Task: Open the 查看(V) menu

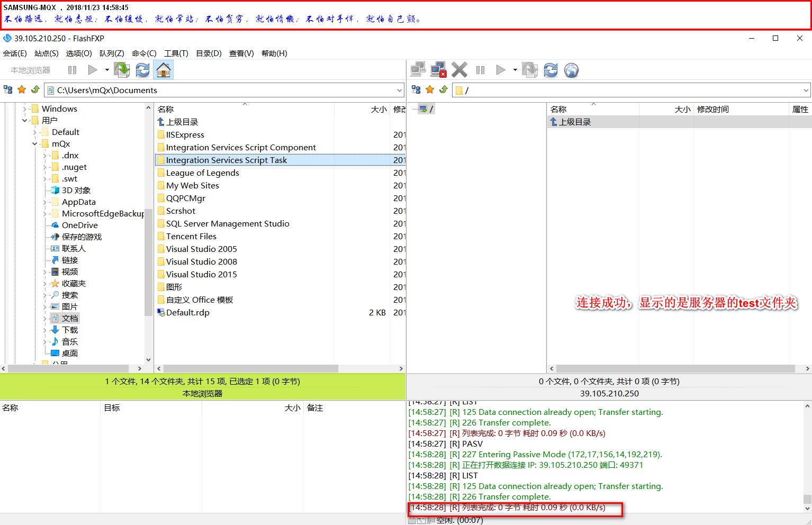Action: coord(241,53)
